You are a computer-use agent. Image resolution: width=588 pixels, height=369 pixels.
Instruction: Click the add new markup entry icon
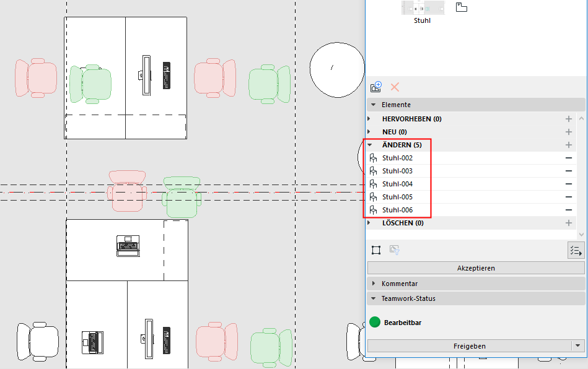click(375, 87)
